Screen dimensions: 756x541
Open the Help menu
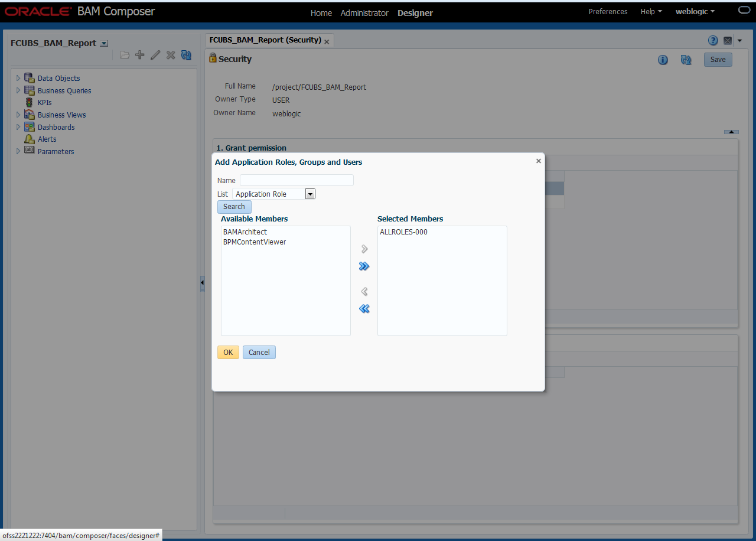pyautogui.click(x=651, y=11)
